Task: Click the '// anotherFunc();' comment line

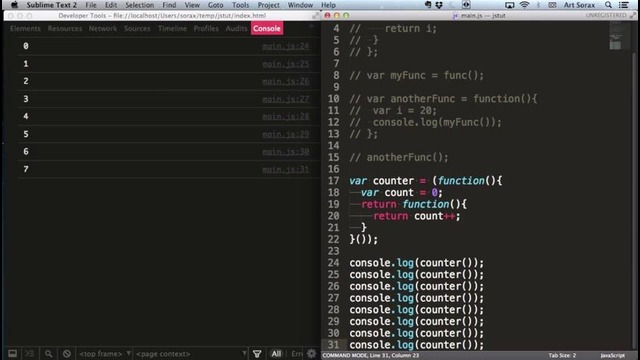Action: point(399,157)
